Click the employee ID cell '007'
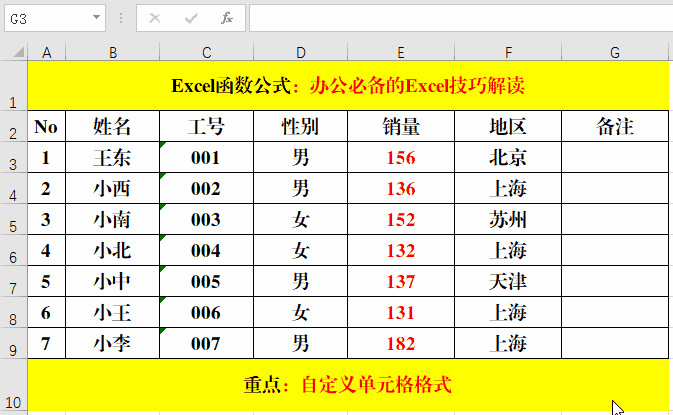673x415 pixels. tap(206, 343)
